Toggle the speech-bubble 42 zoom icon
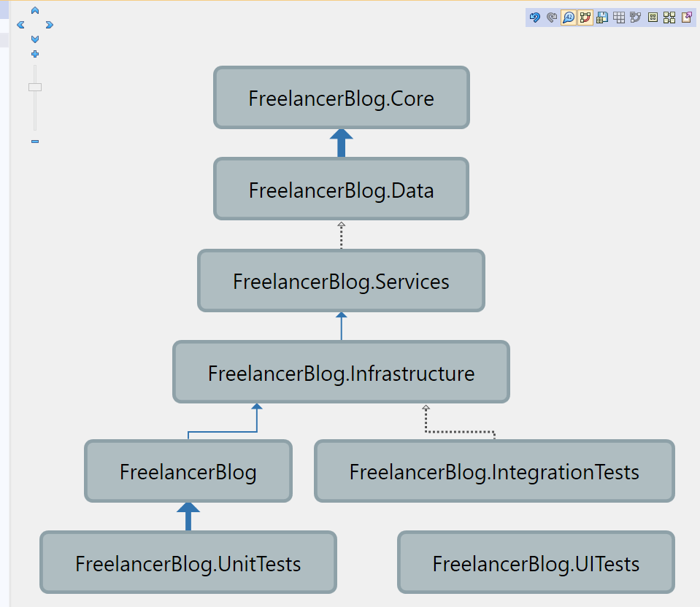Screen dimensions: 700x607 [x=569, y=18]
